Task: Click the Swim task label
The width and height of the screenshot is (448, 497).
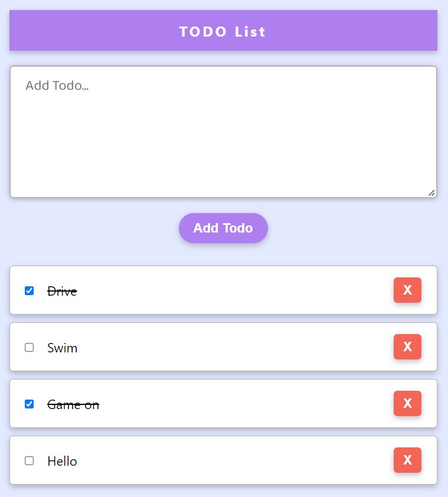Action: (x=61, y=348)
